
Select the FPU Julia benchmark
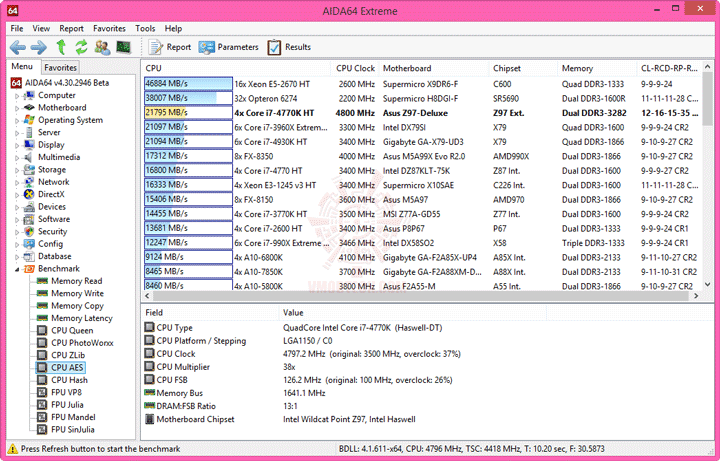pos(68,405)
